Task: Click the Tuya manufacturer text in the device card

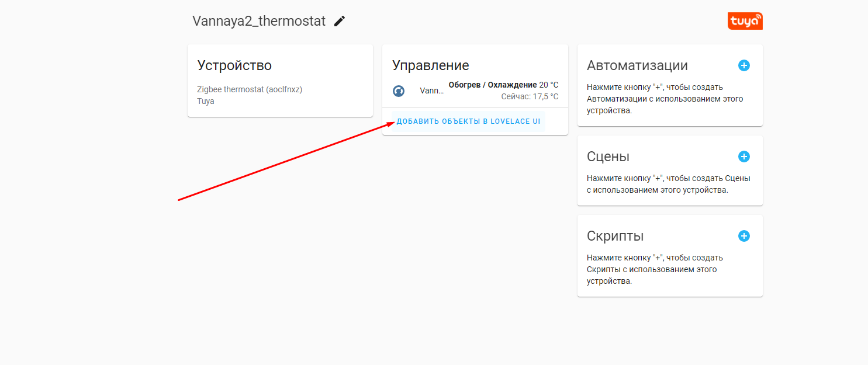Action: 206,101
